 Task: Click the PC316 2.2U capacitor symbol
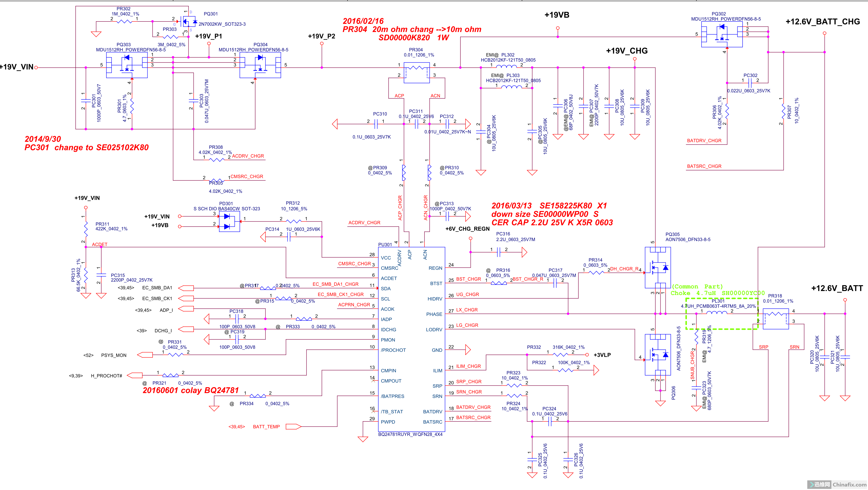[499, 252]
